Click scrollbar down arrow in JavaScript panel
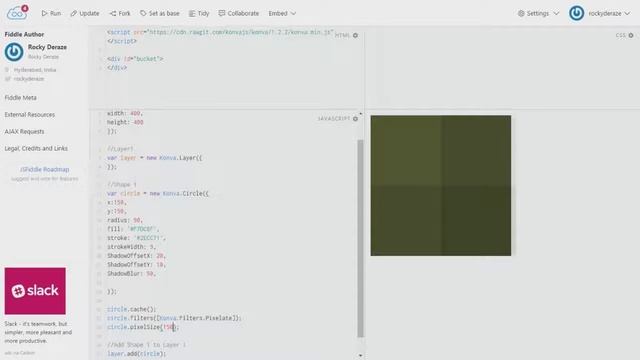Screen dimensions: 640x360 click(360, 356)
